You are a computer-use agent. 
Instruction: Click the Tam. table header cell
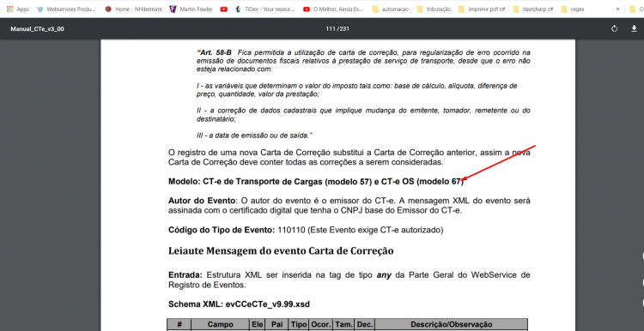coord(343,324)
